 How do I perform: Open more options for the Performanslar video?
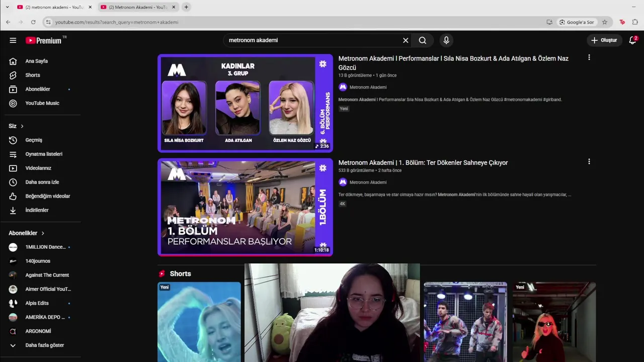589,58
